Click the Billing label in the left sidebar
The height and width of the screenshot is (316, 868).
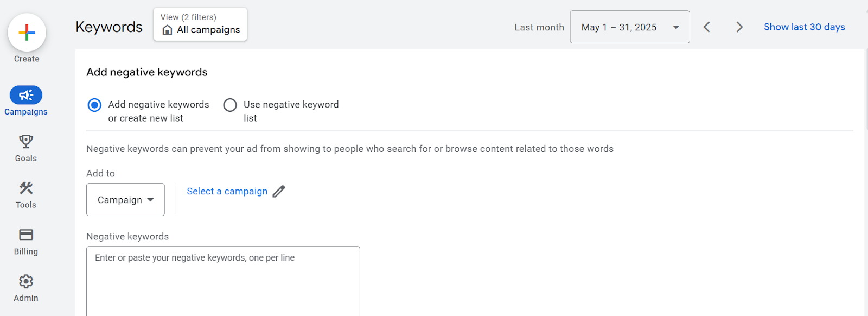point(26,251)
